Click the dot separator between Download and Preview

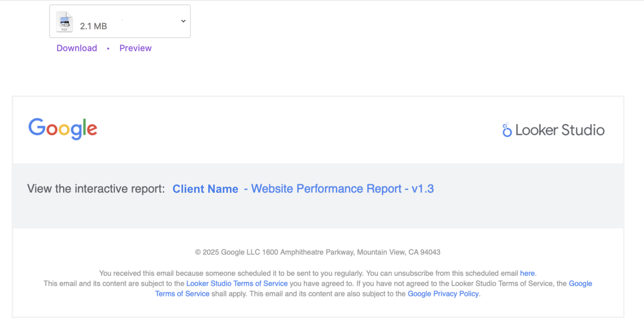(x=108, y=48)
